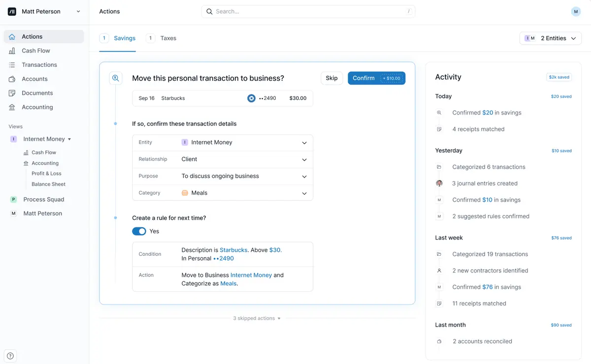
Task: Select the Savings tab
Action: (x=117, y=38)
